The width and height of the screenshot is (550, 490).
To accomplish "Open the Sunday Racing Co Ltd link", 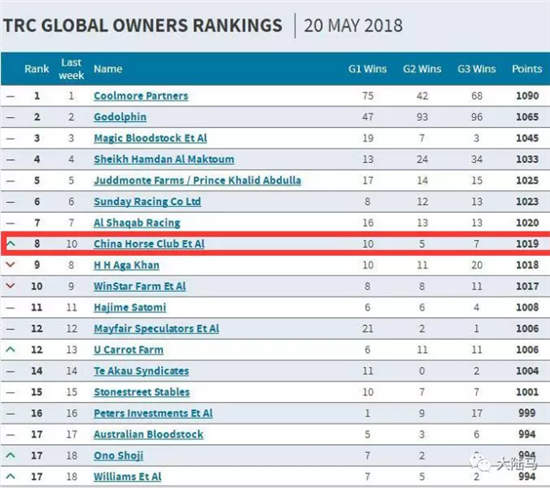I will (147, 202).
